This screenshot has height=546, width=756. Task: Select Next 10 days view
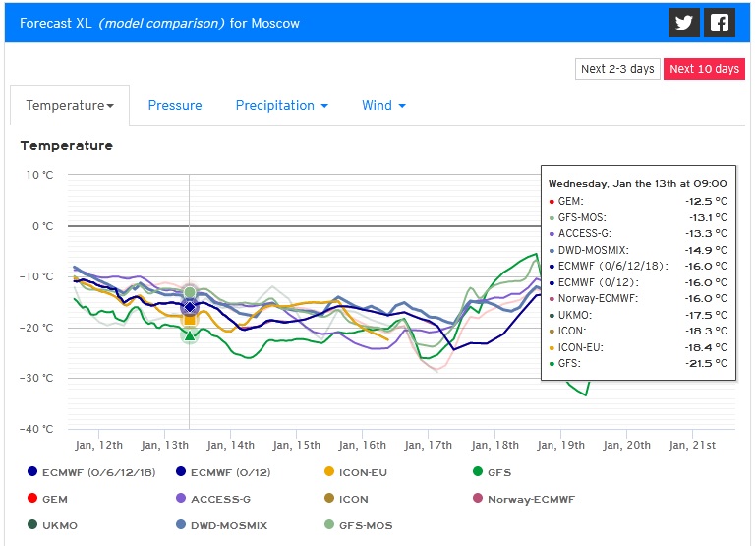(x=704, y=69)
